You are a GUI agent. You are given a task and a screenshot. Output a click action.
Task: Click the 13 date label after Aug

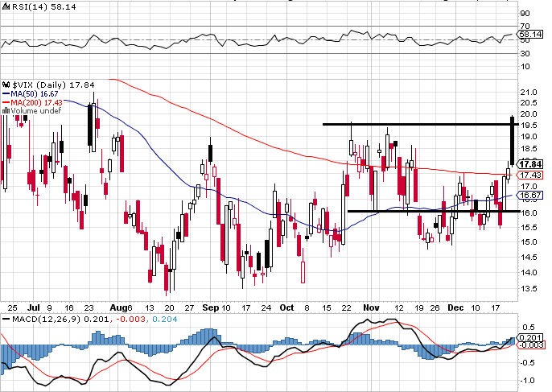click(150, 307)
